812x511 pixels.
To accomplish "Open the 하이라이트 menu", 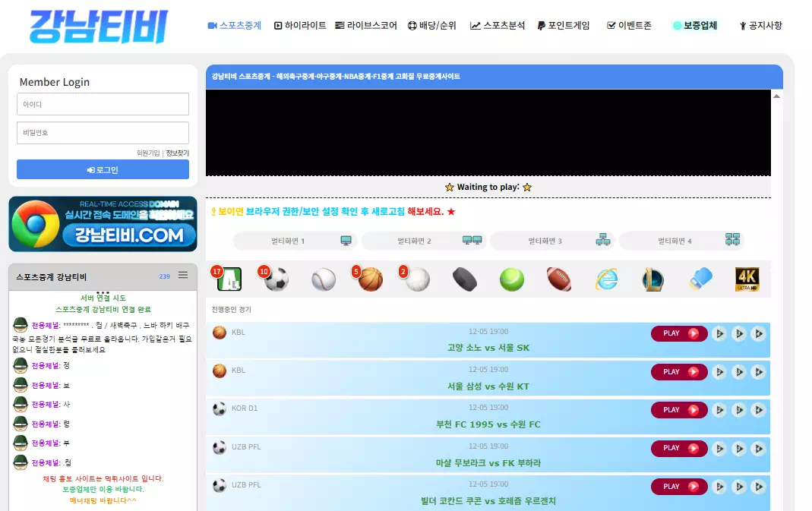I will coord(300,25).
